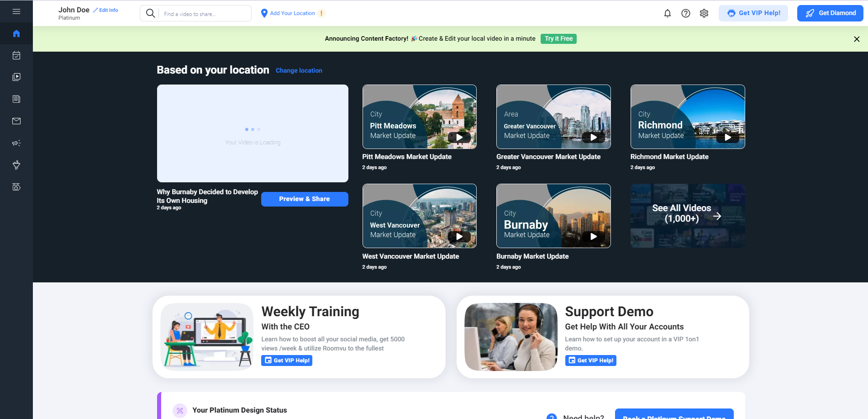
Task: Open the mail envelope sidebar icon
Action: [x=16, y=121]
